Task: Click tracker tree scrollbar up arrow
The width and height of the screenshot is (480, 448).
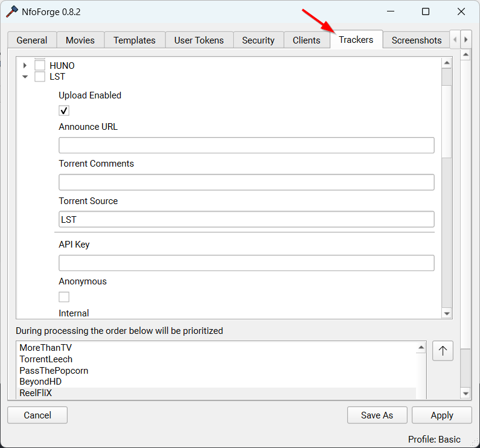Action: point(447,63)
